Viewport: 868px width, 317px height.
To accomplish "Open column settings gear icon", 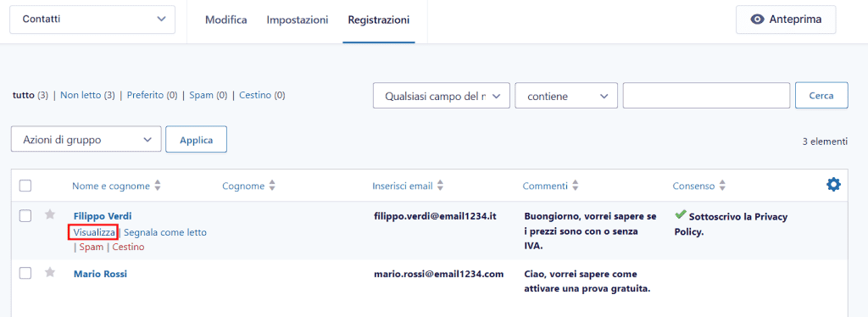I will click(x=833, y=185).
